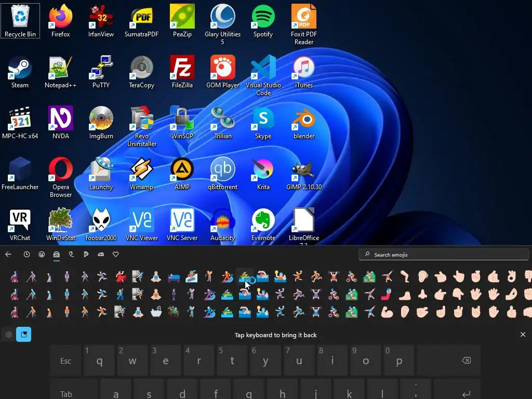Select the Krita desktop shortcut
The height and width of the screenshot is (399, 532).
tap(263, 174)
